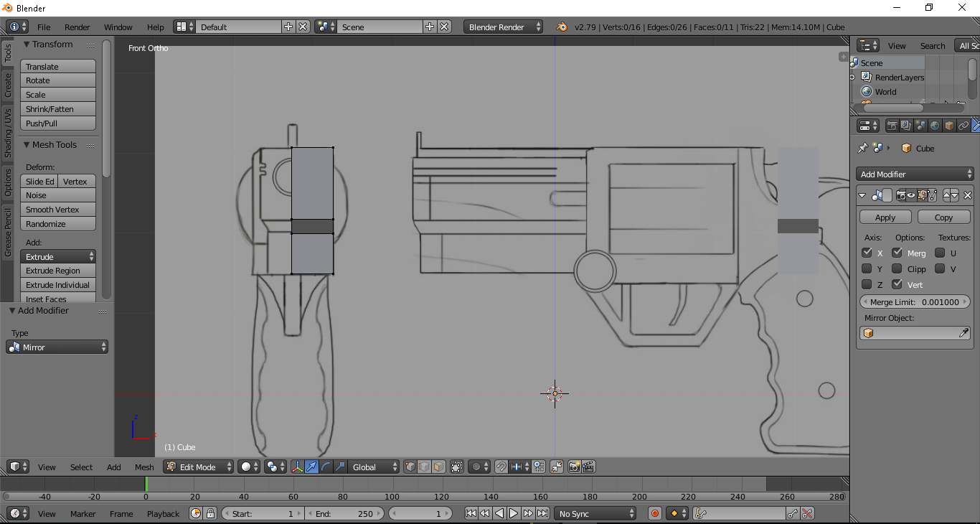This screenshot has height=524, width=980.
Task: Enable face select mode in viewport header
Action: click(440, 467)
